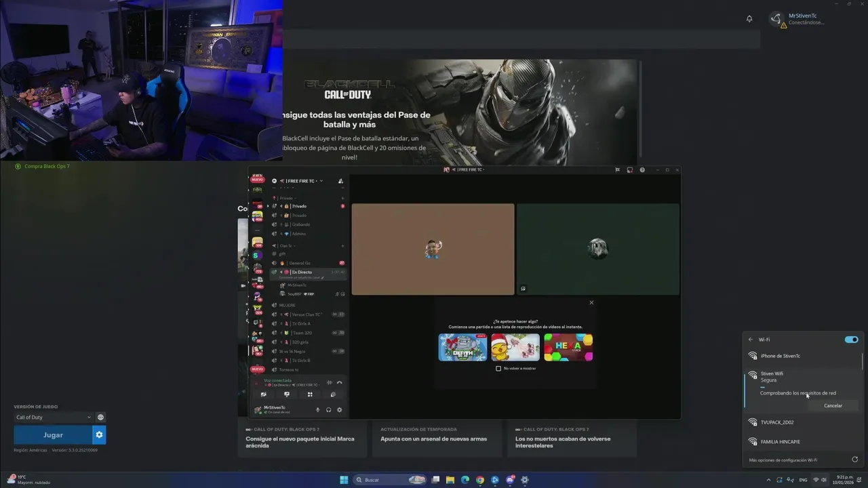The height and width of the screenshot is (488, 868).
Task: Cancel connecting to Stiven Wifi
Action: click(x=833, y=406)
